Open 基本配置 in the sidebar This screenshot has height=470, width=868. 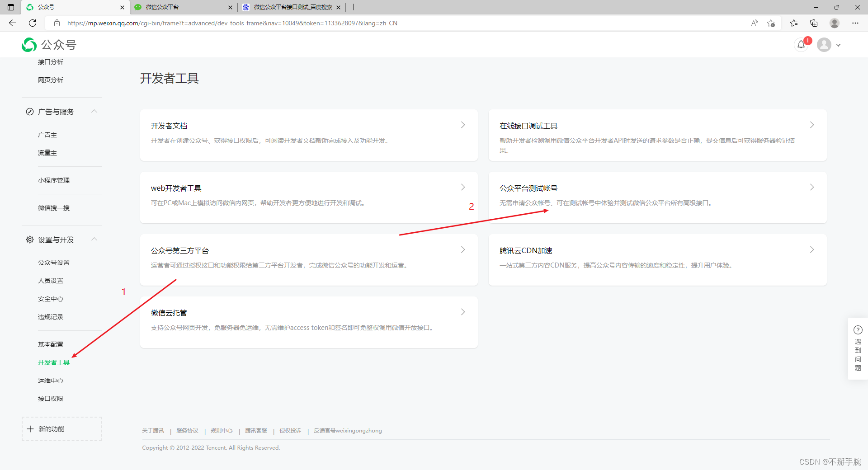[51, 344]
